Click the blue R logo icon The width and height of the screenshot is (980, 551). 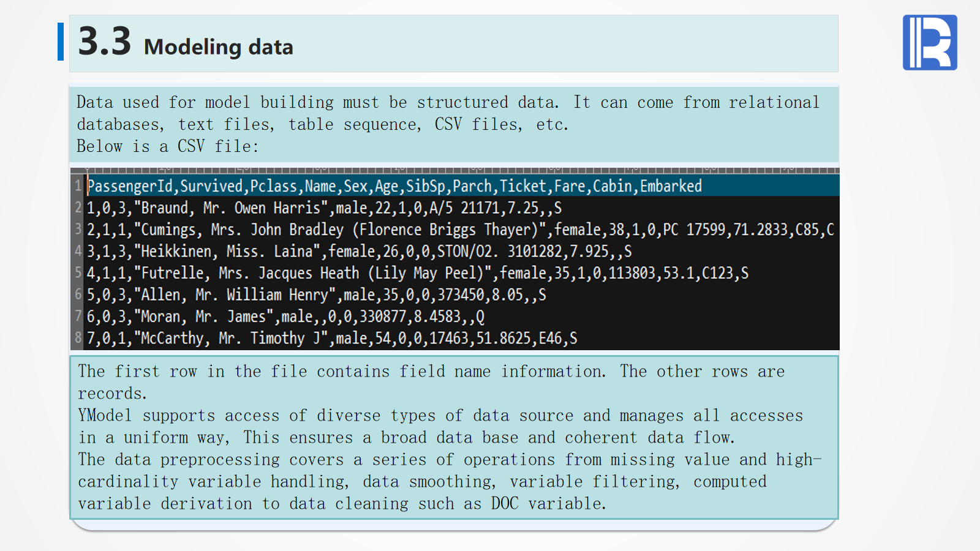pyautogui.click(x=929, y=42)
